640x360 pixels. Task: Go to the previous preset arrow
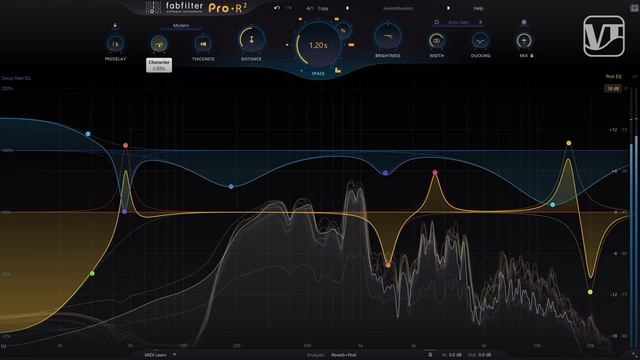[x=347, y=8]
